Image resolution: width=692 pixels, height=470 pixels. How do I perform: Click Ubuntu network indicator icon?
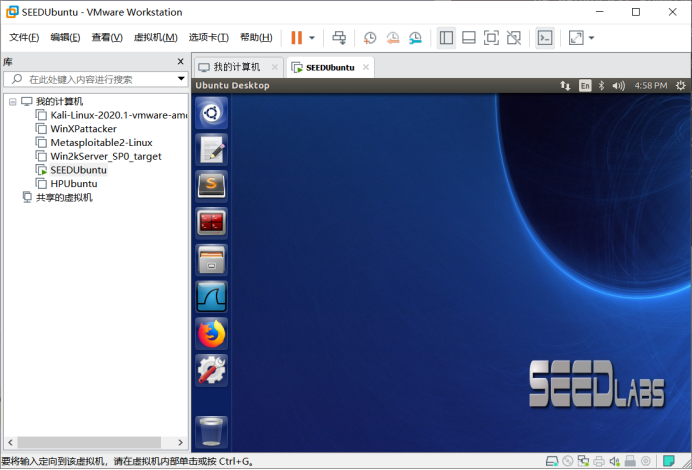point(565,86)
